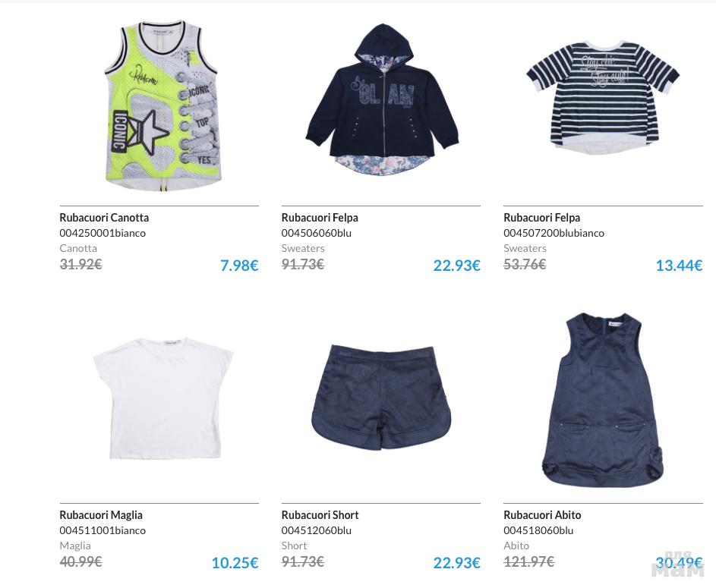Open the navy shorts product image
The height and width of the screenshot is (588, 716).
click(x=381, y=397)
